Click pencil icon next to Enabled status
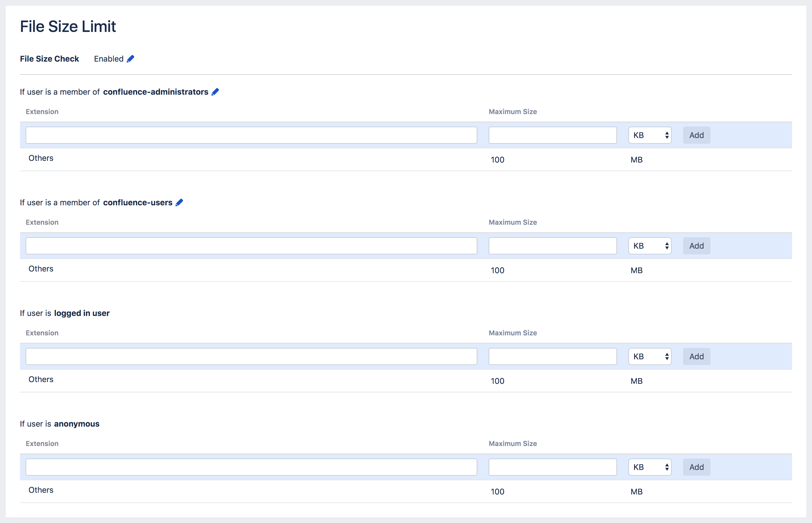The height and width of the screenshot is (523, 812). point(130,59)
